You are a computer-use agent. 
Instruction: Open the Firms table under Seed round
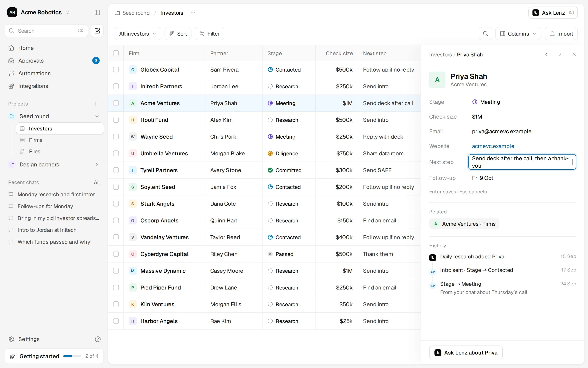coord(60,140)
